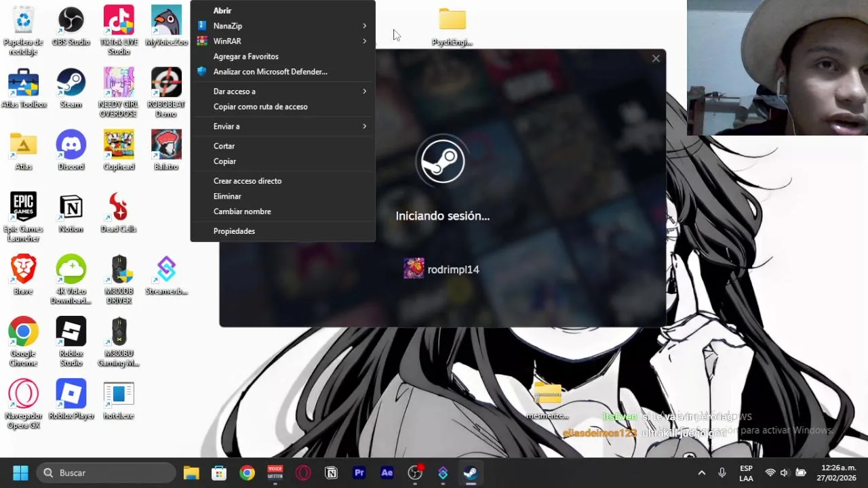Screen dimensions: 868x488
Task: Show hidden system tray icons
Action: click(x=702, y=472)
